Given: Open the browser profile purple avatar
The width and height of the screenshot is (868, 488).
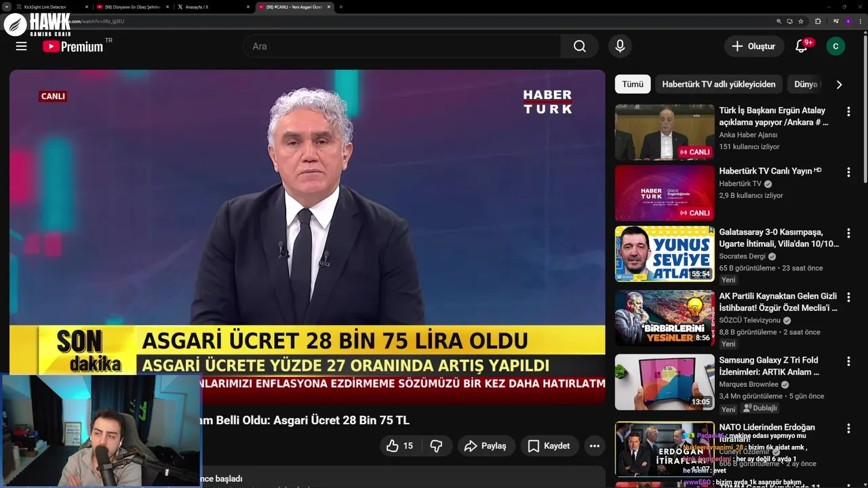Looking at the screenshot, I should tap(848, 21).
